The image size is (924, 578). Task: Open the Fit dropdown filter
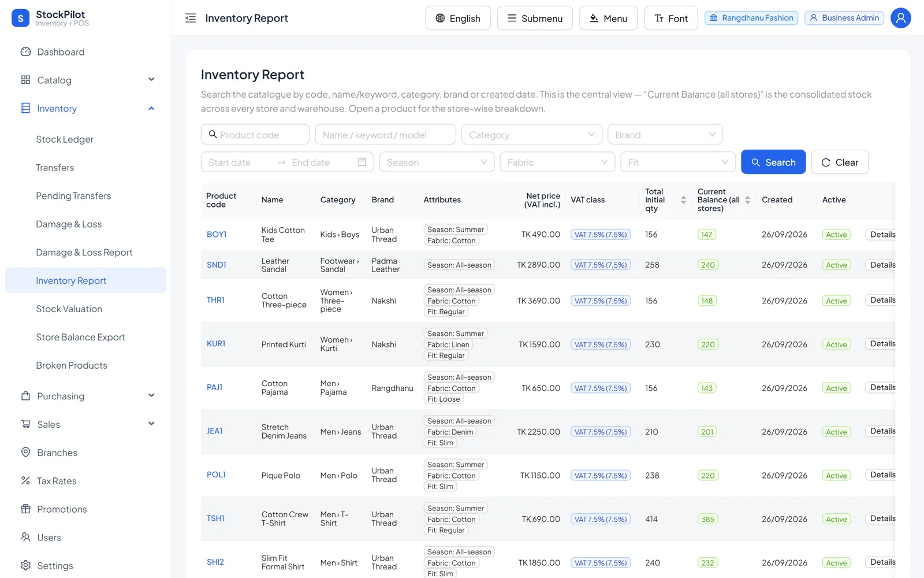678,162
